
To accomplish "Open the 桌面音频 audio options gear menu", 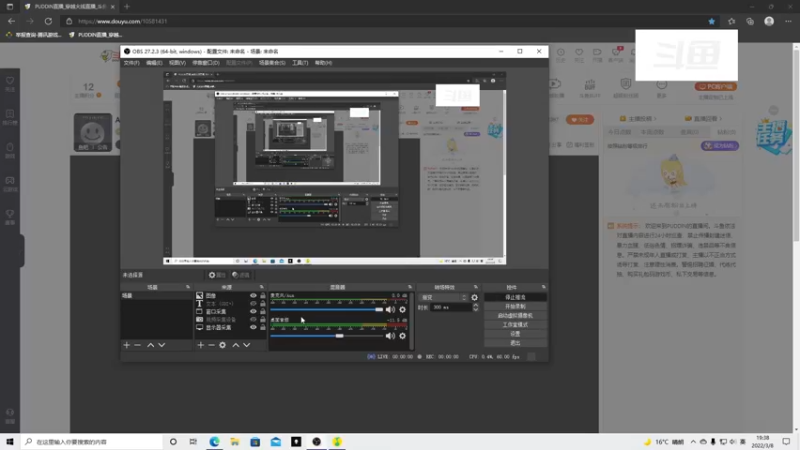I will point(403,336).
